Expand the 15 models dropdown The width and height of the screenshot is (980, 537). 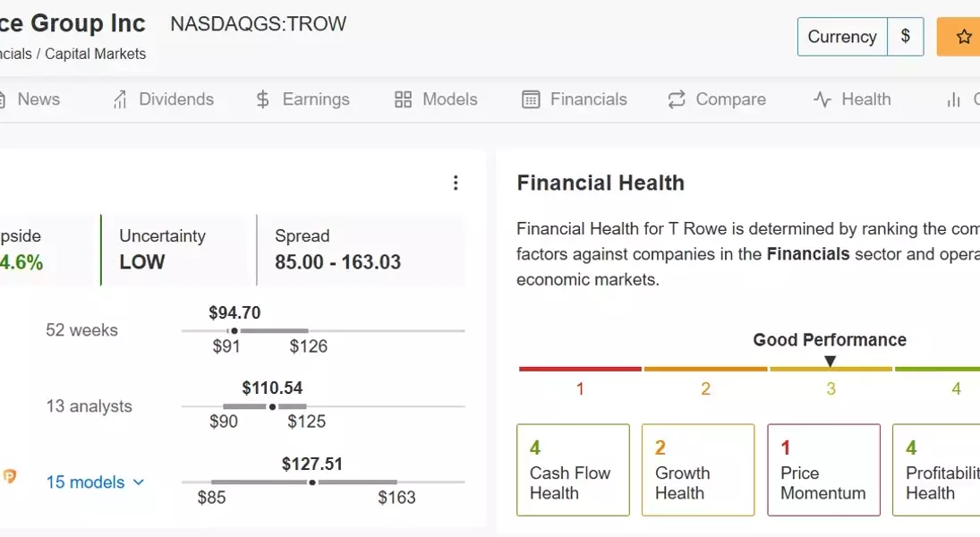96,482
